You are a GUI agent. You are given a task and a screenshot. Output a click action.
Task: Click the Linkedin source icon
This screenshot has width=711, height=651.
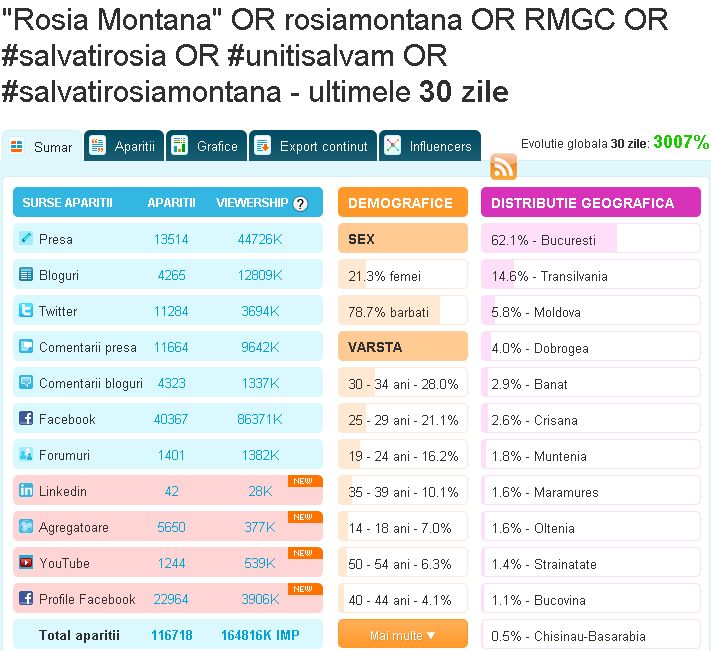(26, 490)
